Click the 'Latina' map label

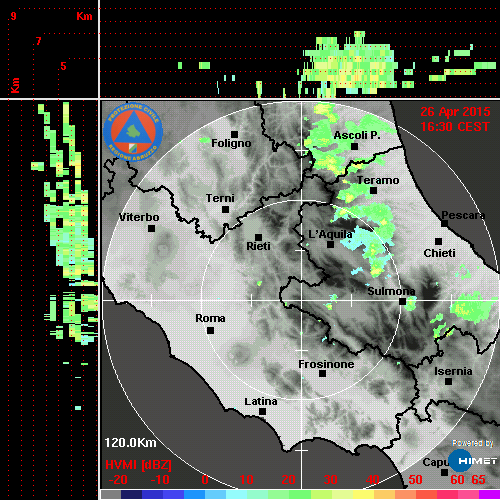pos(261,402)
